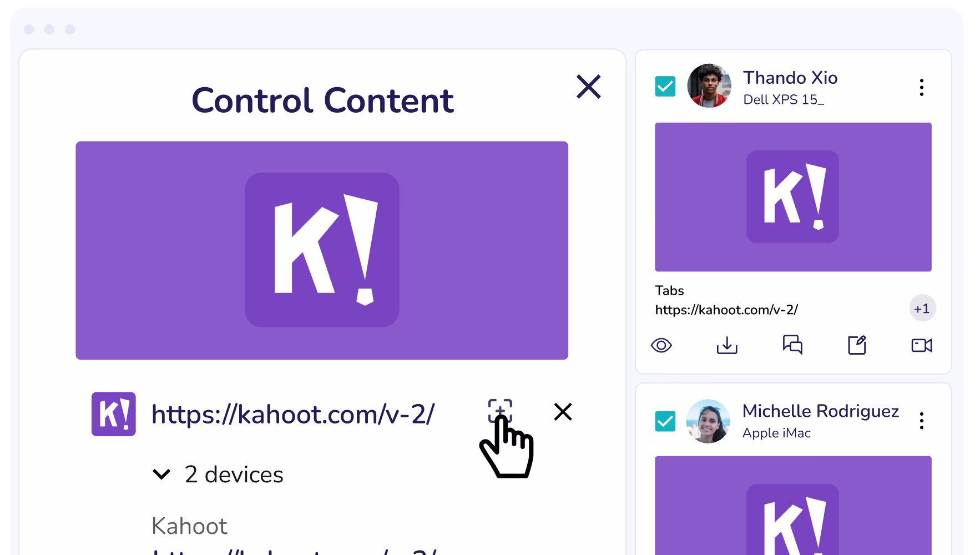
Task: Click the download icon on Thando Xio's card
Action: pos(727,345)
